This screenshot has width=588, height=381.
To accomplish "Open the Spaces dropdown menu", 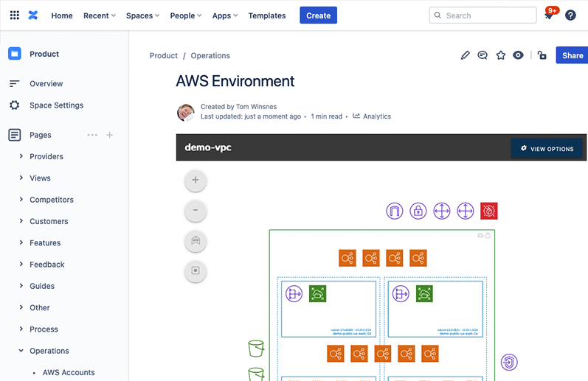I will 143,15.
